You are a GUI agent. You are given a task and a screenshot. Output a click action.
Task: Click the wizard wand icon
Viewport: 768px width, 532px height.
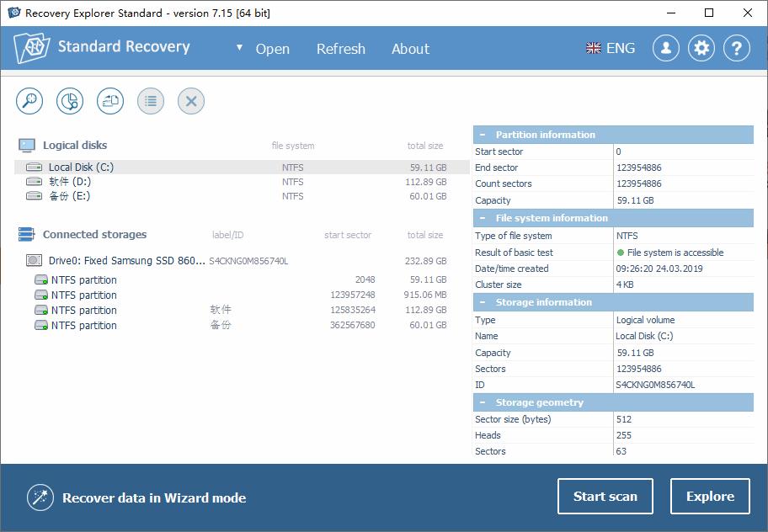coord(40,497)
